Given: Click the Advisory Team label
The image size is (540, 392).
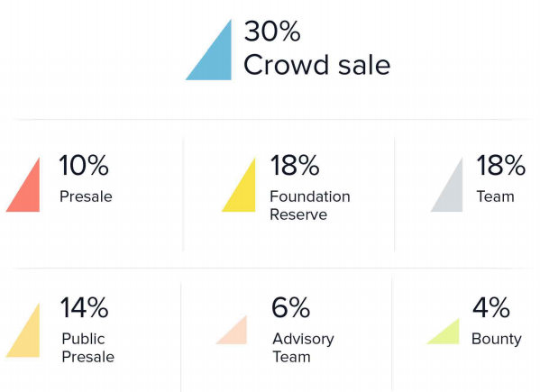Looking at the screenshot, I should point(303,348).
